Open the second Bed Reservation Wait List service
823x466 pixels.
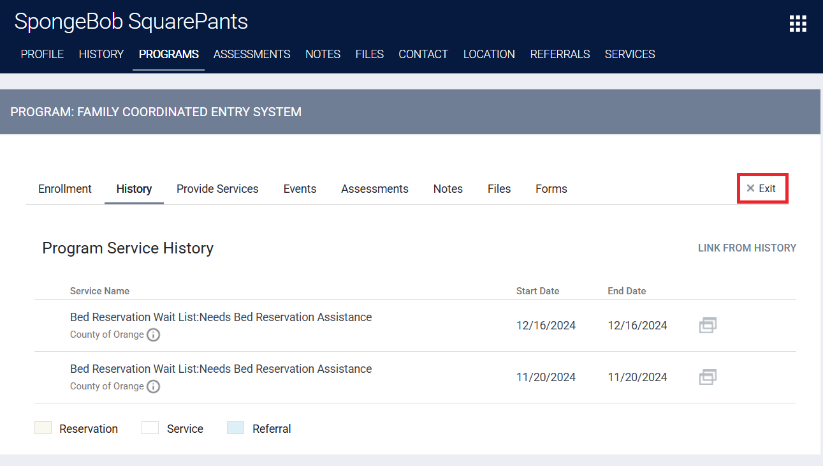pyautogui.click(x=220, y=369)
